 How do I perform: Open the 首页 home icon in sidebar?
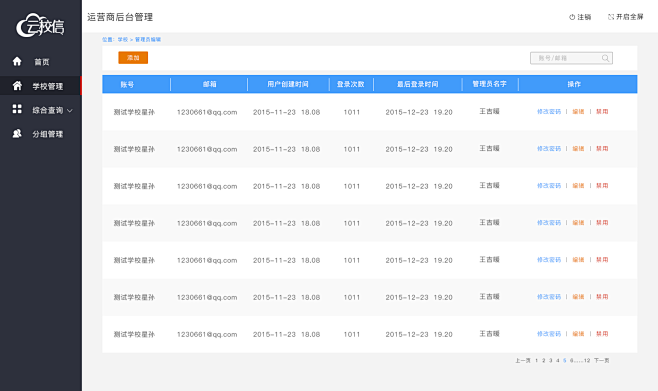(17, 62)
